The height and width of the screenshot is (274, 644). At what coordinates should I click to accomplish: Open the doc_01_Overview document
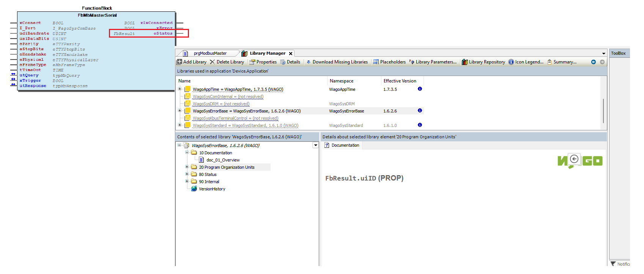point(223,160)
